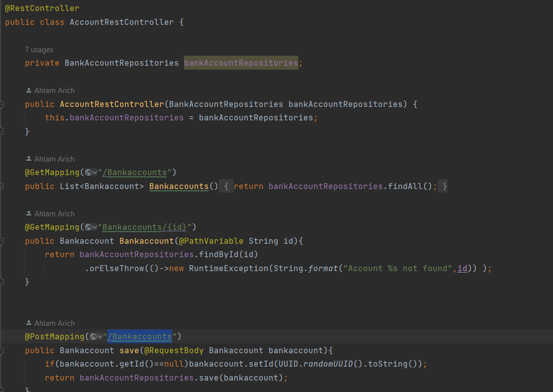Open the endpoint dropdown arrow beside Bankaccounts/{id}
This screenshot has height=392, width=553.
click(x=94, y=227)
